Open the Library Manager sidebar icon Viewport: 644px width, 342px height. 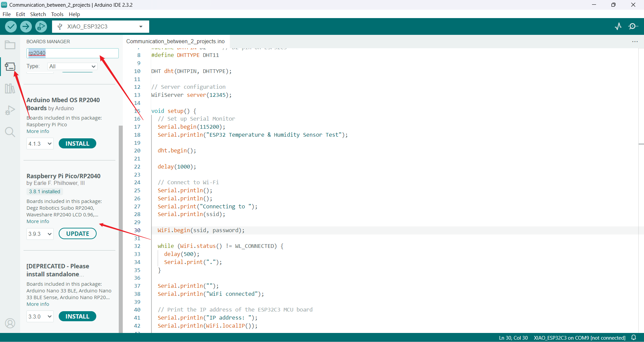[x=10, y=88]
